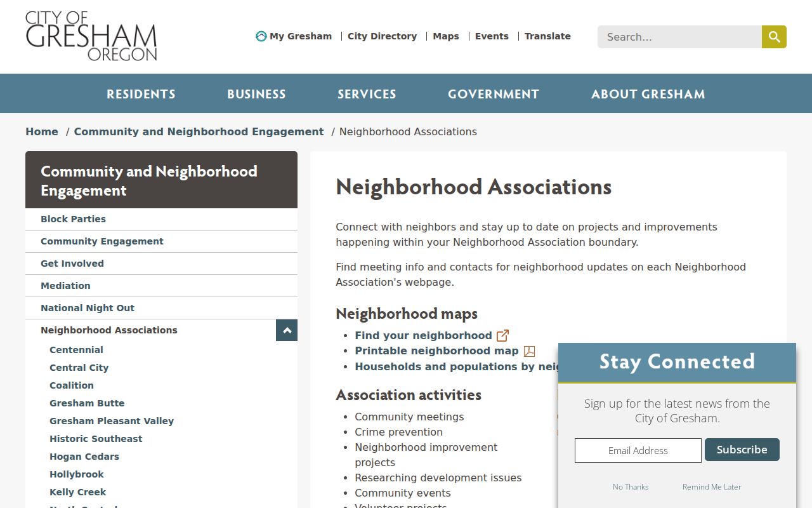This screenshot has width=812, height=508.
Task: Click the Translate link
Action: coord(547,36)
